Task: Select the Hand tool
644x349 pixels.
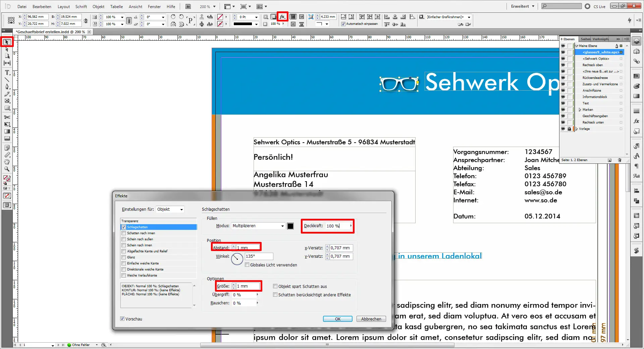Action: pyautogui.click(x=7, y=162)
